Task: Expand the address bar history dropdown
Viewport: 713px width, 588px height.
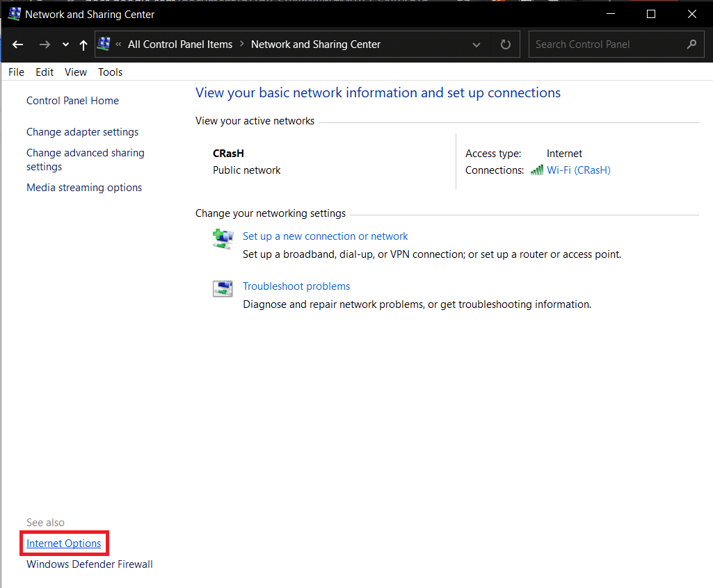Action: tap(476, 44)
